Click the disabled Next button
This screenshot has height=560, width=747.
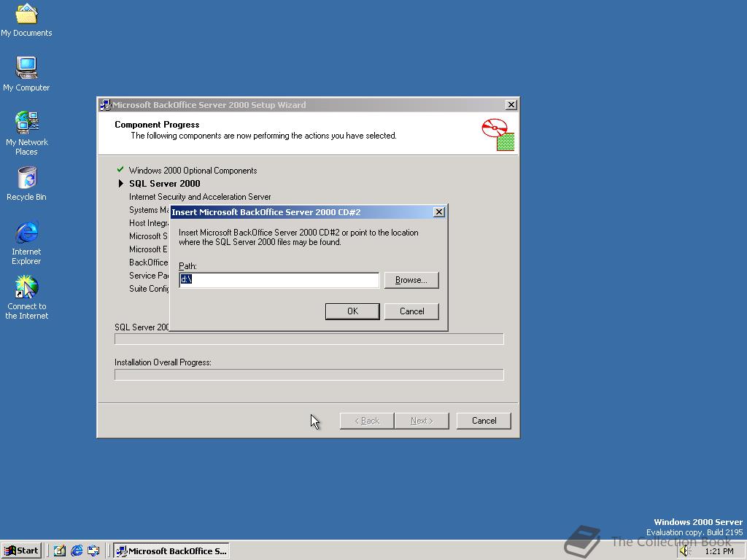[422, 421]
